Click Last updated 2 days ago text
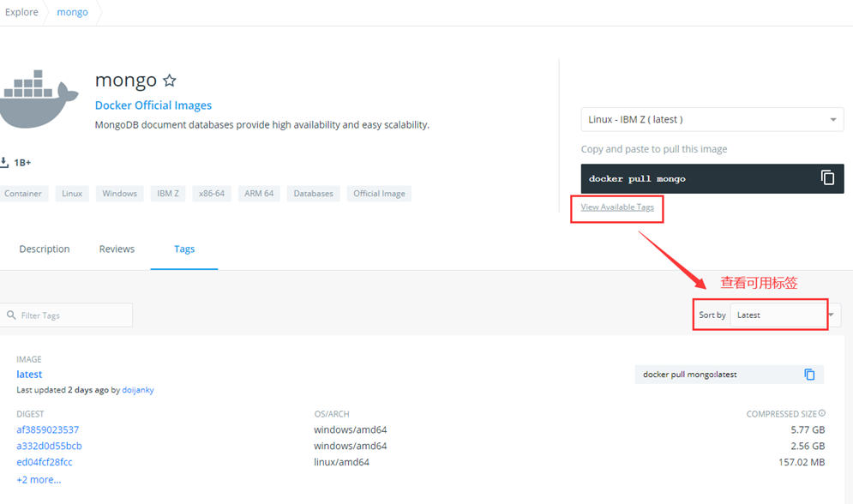Screen dimensions: 853x504 click(x=63, y=390)
